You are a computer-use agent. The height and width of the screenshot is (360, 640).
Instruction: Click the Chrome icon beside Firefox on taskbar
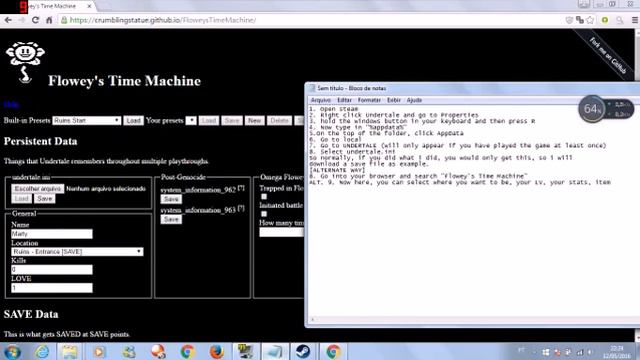pyautogui.click(x=187, y=351)
